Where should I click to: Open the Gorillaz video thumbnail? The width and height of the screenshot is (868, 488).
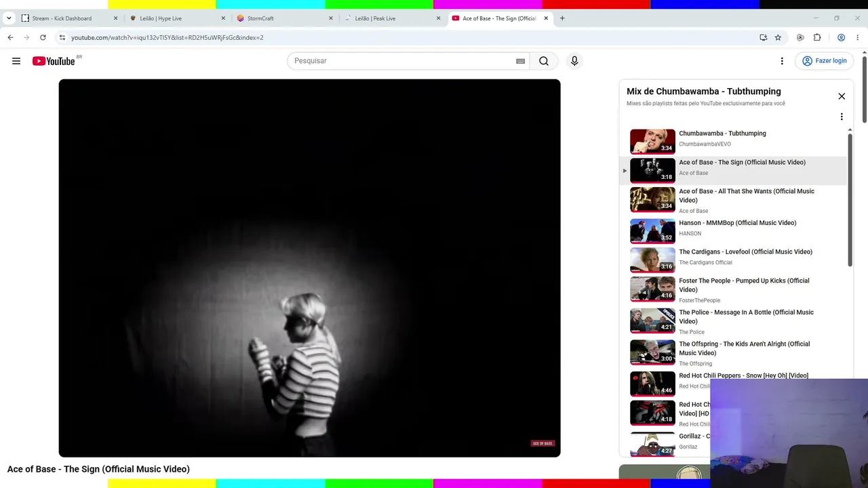652,443
